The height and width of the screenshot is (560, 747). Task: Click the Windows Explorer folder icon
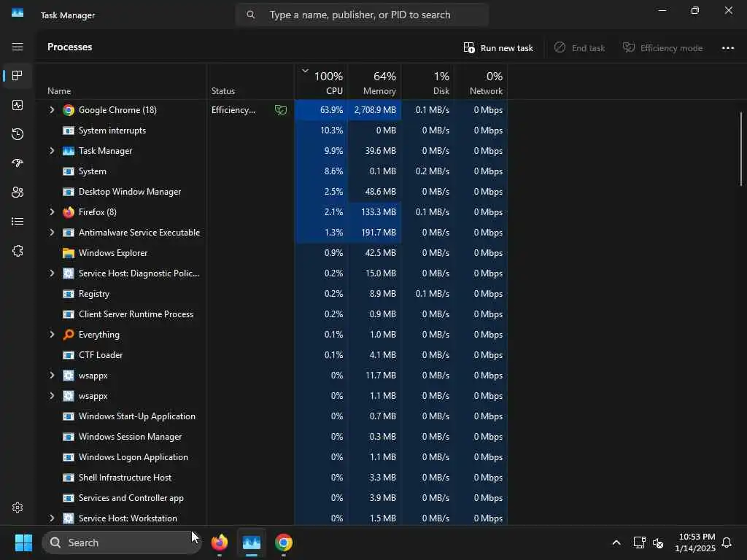tap(69, 253)
